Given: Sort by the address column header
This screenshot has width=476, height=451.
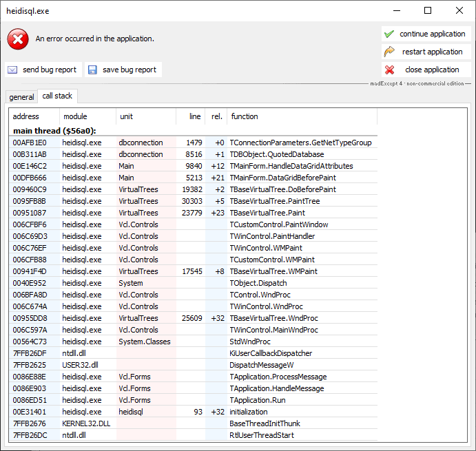Looking at the screenshot, I should 34,116.
